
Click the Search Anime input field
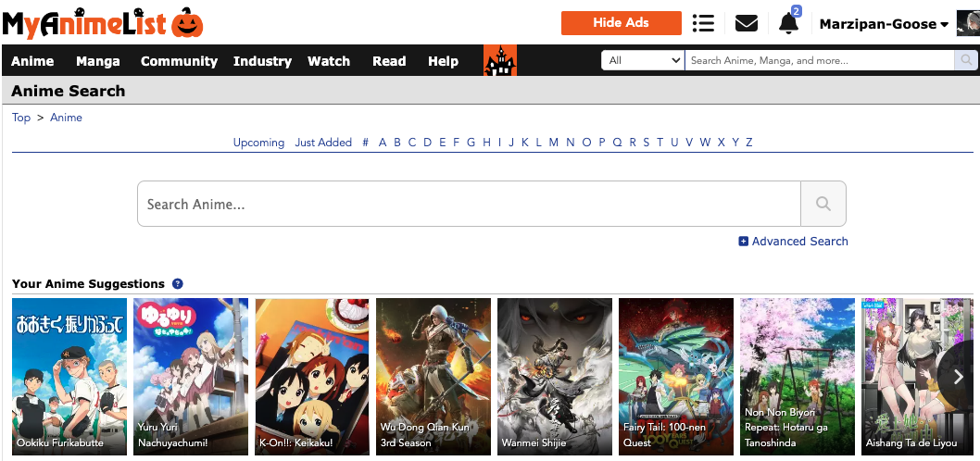tap(469, 204)
